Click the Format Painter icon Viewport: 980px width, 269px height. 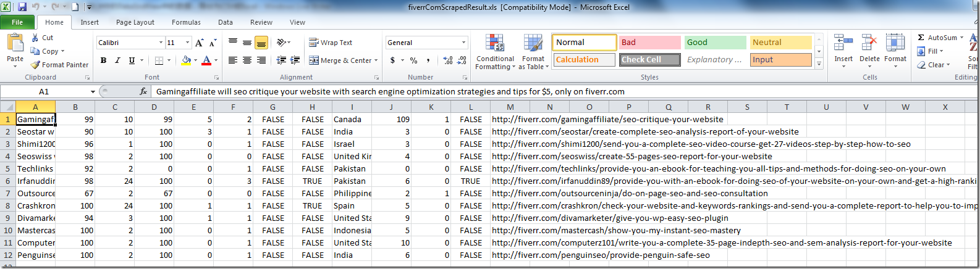click(36, 65)
